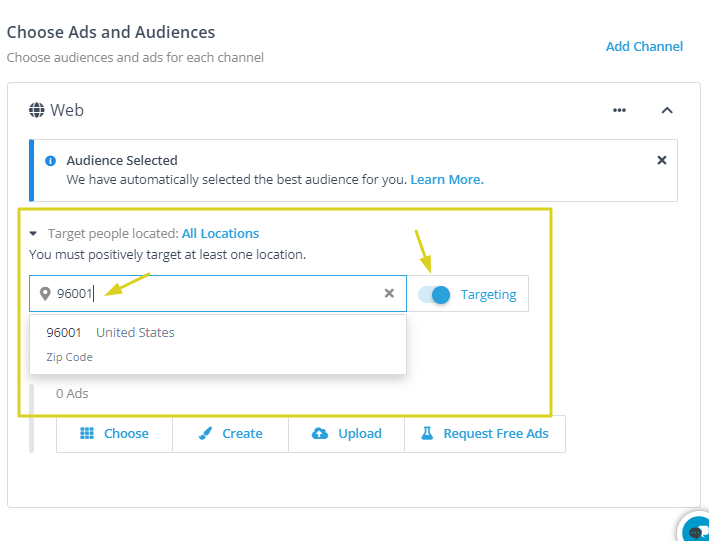Screen dimensions: 709x541
Task: Open the chat support widget
Action: pyautogui.click(x=696, y=530)
